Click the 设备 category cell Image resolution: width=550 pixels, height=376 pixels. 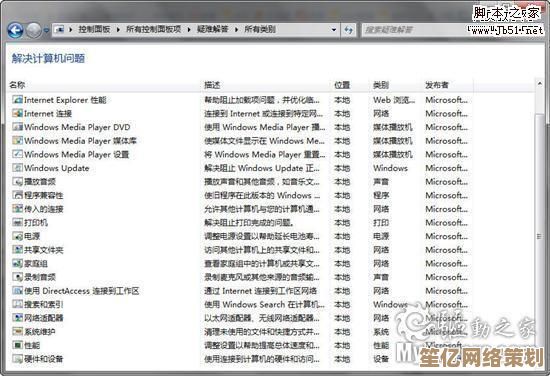click(381, 359)
